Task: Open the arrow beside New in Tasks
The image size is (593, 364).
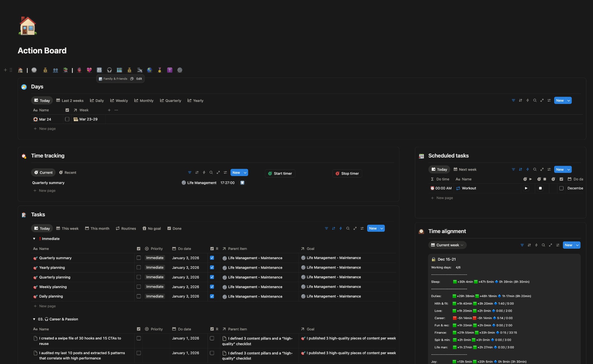Action: pos(382,228)
